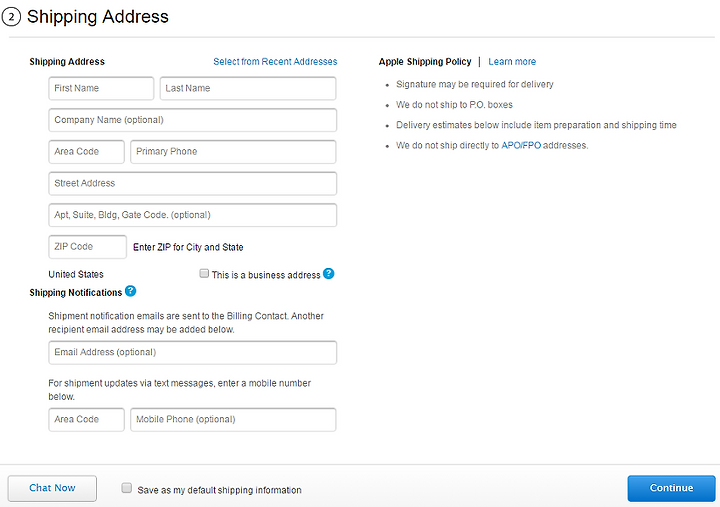Viewport: 720px width, 507px height.
Task: Select the Email Address (optional) field
Action: pyautogui.click(x=192, y=352)
